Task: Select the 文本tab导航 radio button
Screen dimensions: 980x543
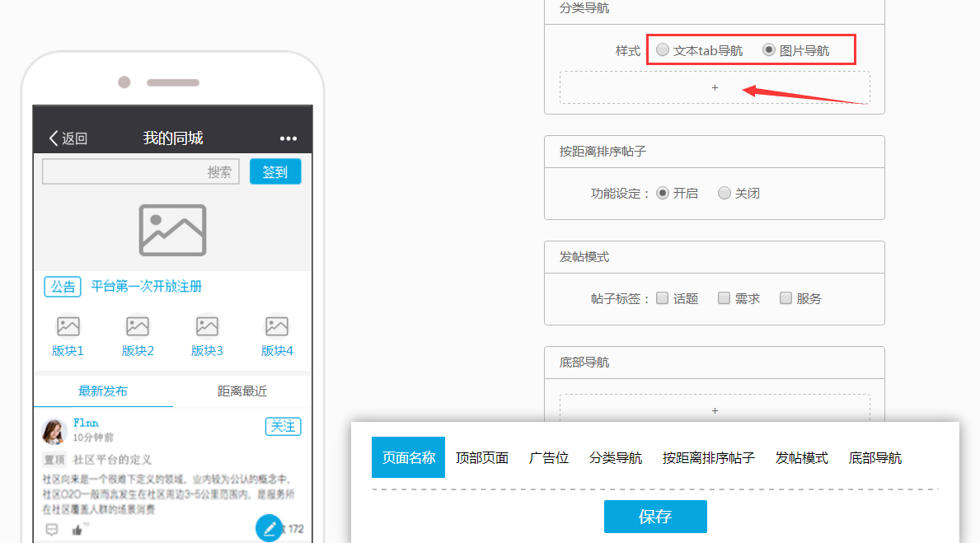Action: point(663,50)
